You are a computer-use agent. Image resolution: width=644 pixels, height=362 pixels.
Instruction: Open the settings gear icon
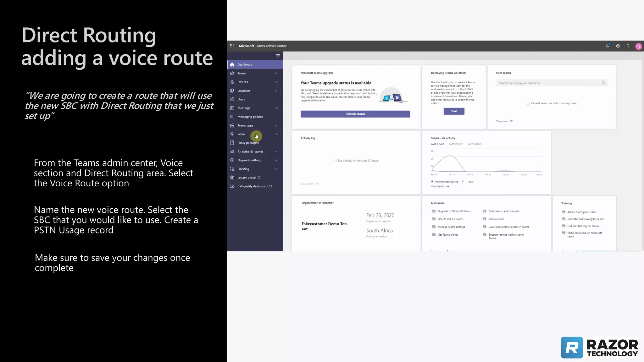[618, 46]
